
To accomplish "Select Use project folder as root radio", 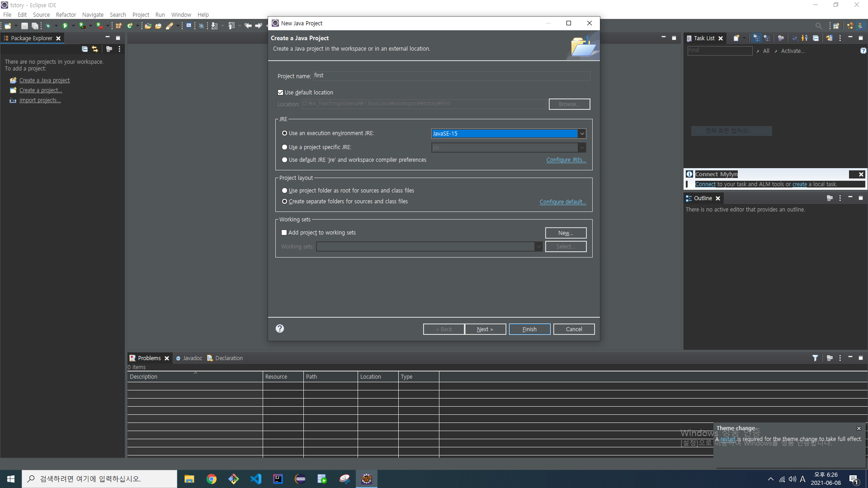I will click(284, 191).
